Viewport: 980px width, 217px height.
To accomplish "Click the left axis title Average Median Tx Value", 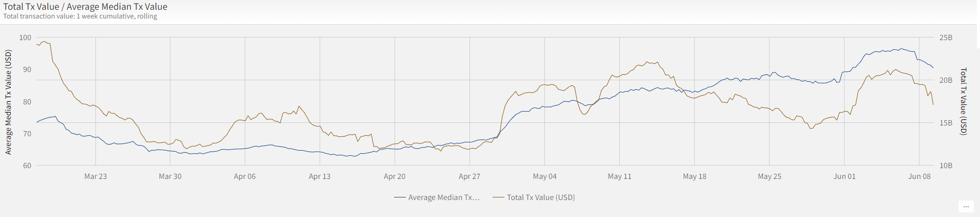I will (8, 102).
